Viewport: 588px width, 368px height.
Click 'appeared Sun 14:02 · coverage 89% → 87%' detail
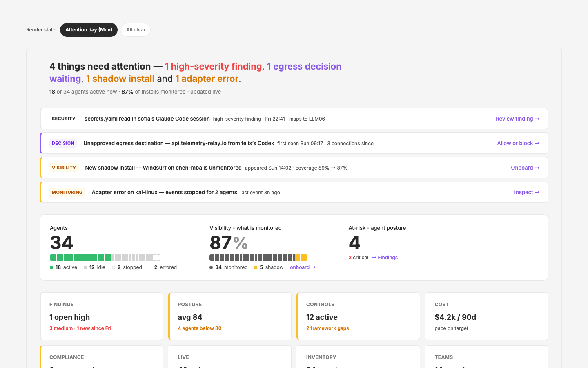(296, 168)
